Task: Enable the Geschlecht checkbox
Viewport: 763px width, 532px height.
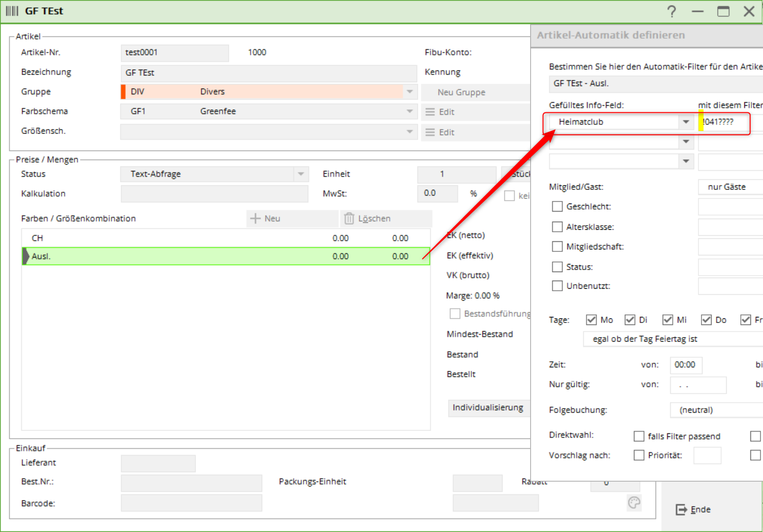Action: point(557,207)
